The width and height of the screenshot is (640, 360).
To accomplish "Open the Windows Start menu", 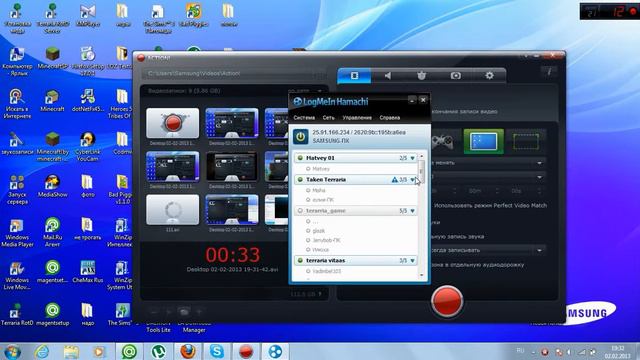I will pyautogui.click(x=12, y=351).
